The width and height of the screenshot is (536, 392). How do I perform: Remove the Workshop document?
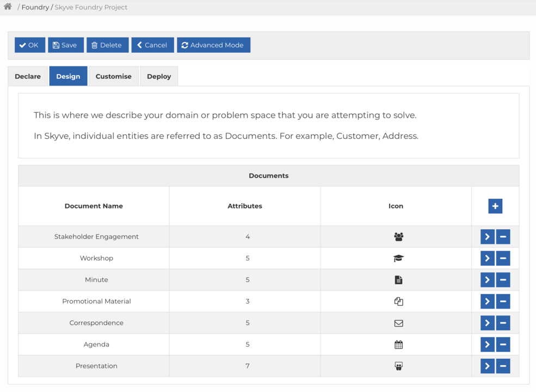[x=503, y=258]
